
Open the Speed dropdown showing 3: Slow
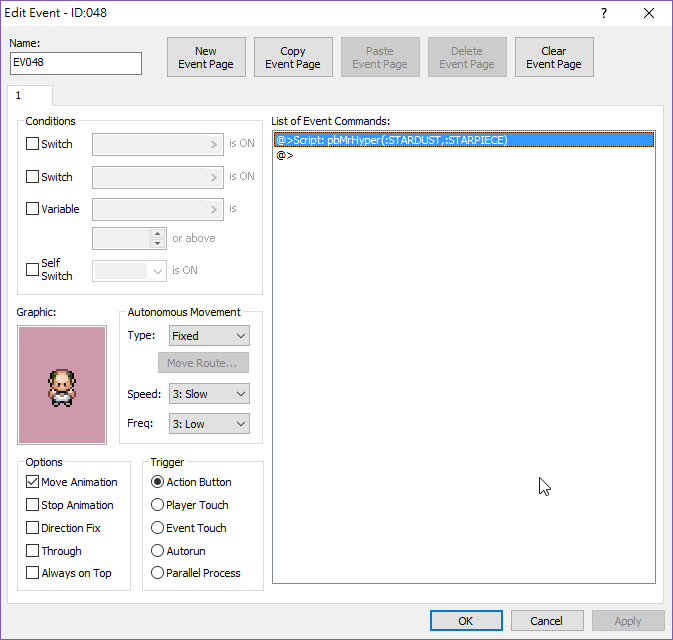tap(208, 394)
